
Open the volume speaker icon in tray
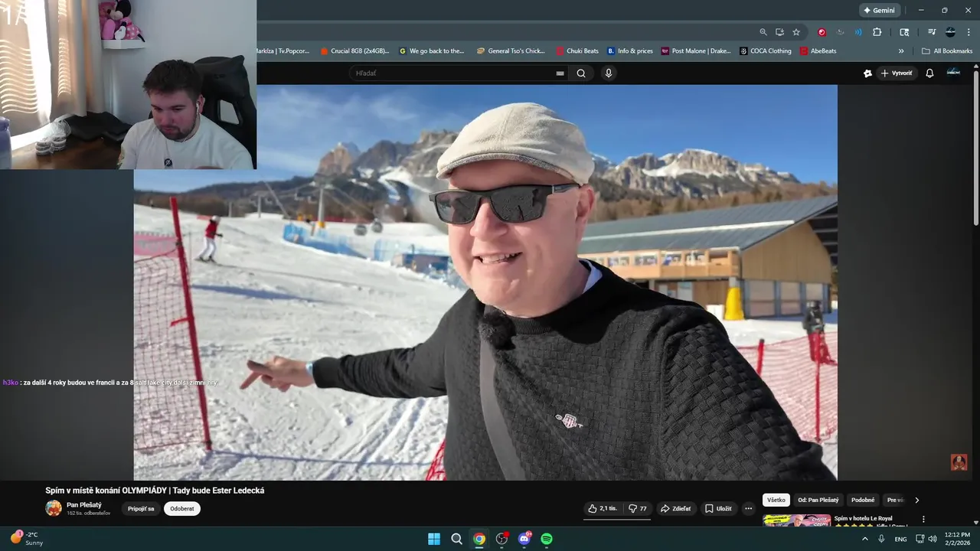[x=932, y=539]
